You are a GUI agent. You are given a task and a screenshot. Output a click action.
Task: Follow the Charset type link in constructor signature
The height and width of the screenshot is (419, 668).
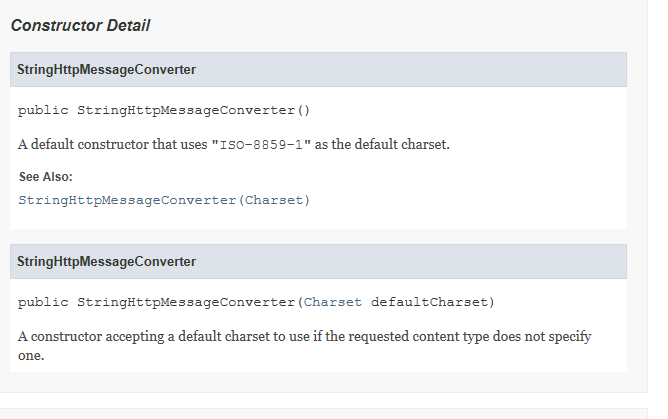[332, 302]
